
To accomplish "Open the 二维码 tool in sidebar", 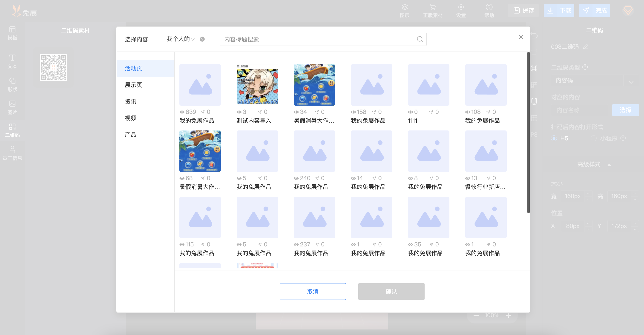I will tap(12, 130).
